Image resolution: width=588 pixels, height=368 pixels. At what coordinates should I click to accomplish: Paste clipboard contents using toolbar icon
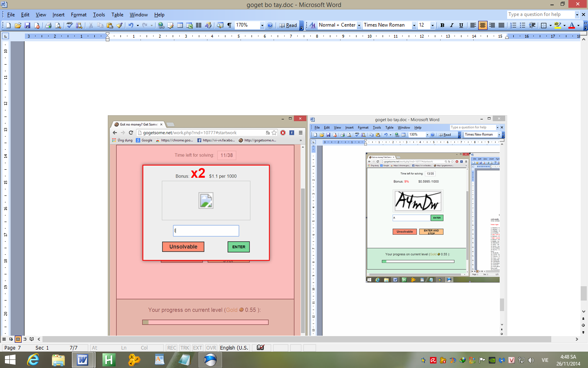coord(109,25)
